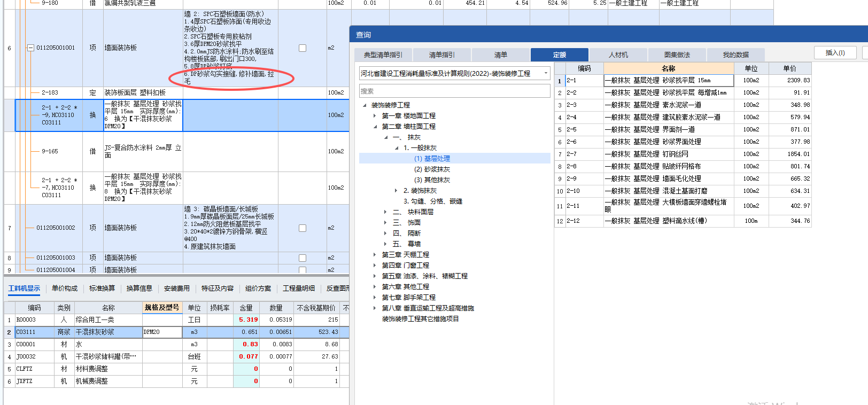Click the 名称 column header in quota list
This screenshot has height=405, width=868.
click(x=669, y=68)
